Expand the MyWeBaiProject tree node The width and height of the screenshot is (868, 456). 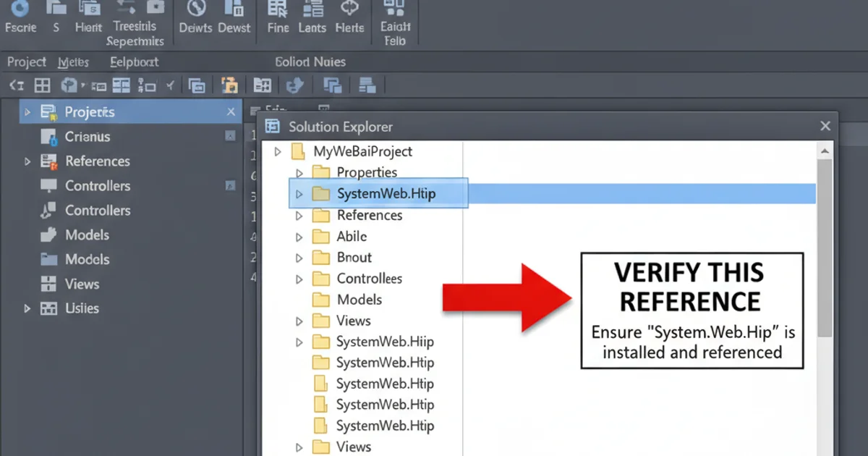(277, 151)
